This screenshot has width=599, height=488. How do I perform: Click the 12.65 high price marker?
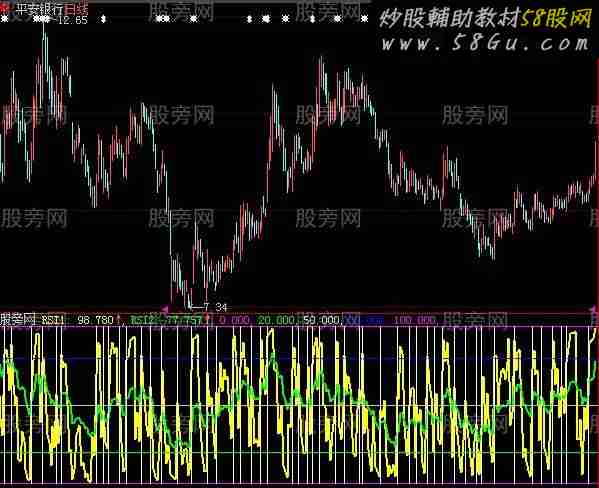point(73,20)
